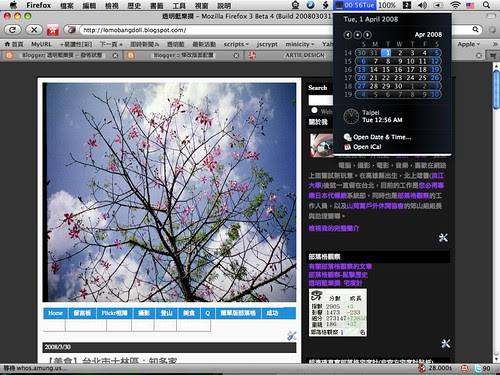Screen dimensions: 500x375
Task: Choose Open Date & Time… in clock menu
Action: tap(382, 137)
